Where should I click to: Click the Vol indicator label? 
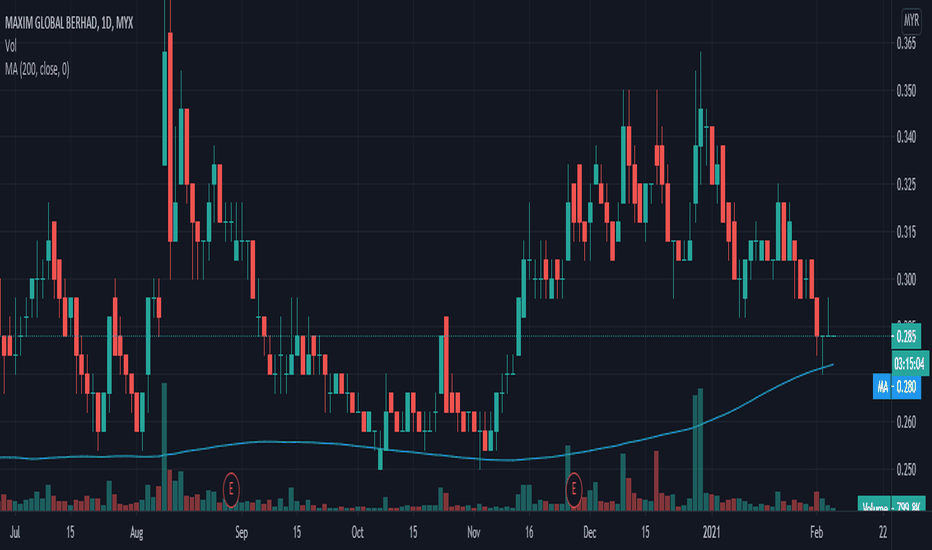click(x=11, y=46)
